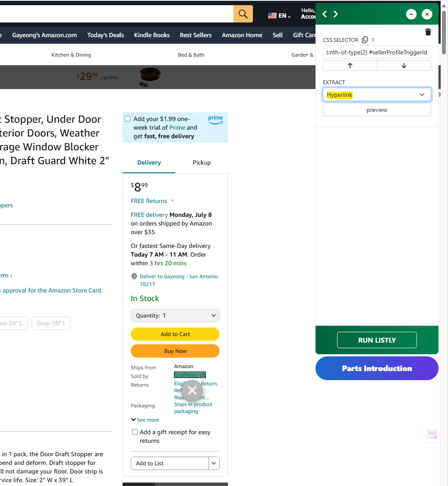The width and height of the screenshot is (448, 486).
Task: Click Deliver to Gayeong - San Antonio link
Action: pyautogui.click(x=179, y=280)
